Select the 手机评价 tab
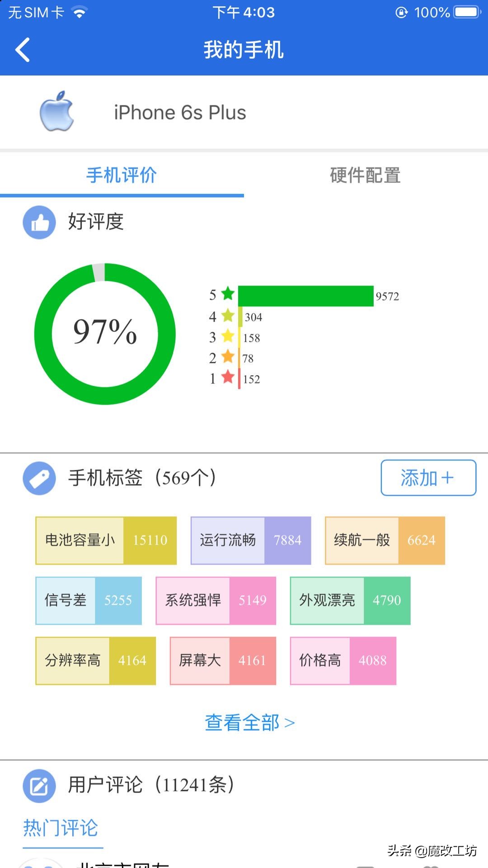 (x=122, y=175)
